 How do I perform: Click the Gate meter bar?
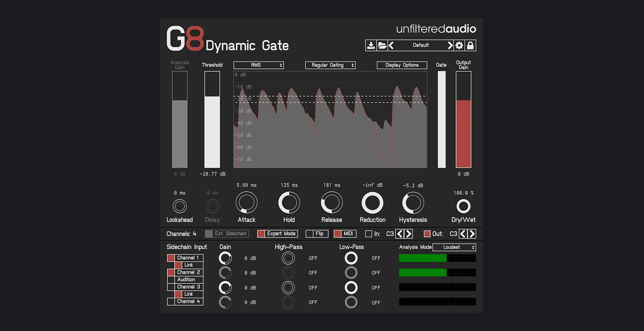[x=442, y=120]
